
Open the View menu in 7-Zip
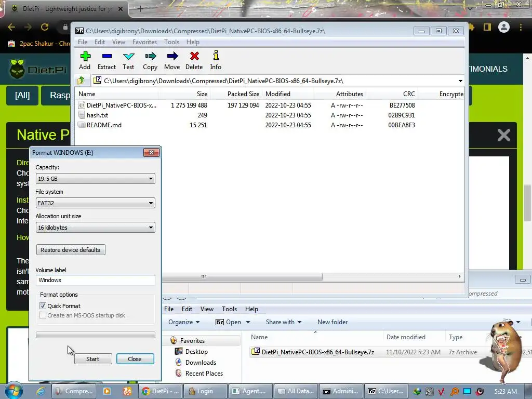pyautogui.click(x=118, y=42)
